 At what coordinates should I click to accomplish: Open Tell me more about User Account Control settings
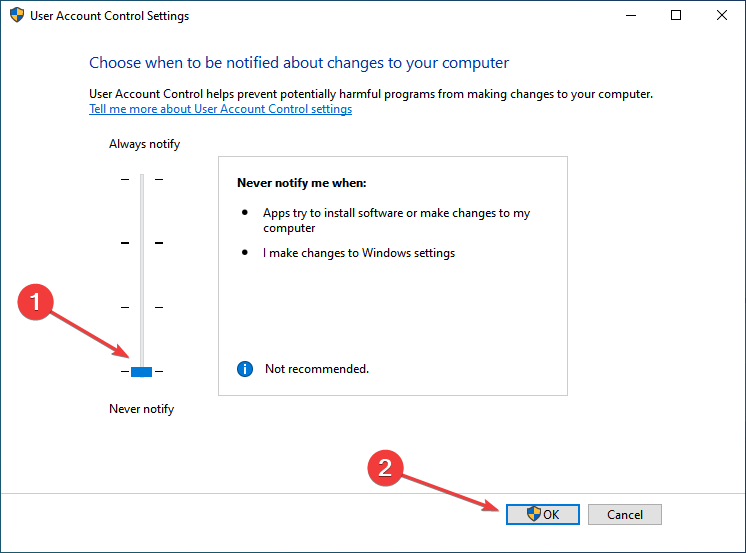[221, 109]
